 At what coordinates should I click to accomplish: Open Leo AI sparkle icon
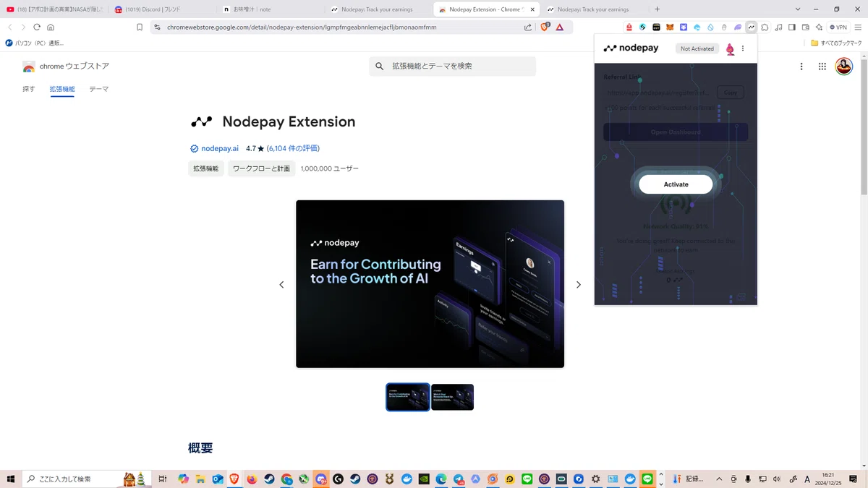pyautogui.click(x=819, y=27)
